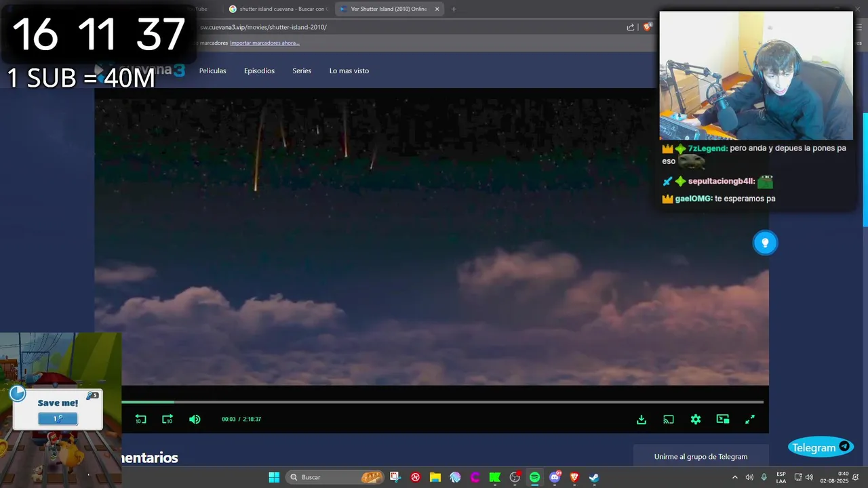
Task: Click the gaelOMG chat username
Action: (694, 199)
